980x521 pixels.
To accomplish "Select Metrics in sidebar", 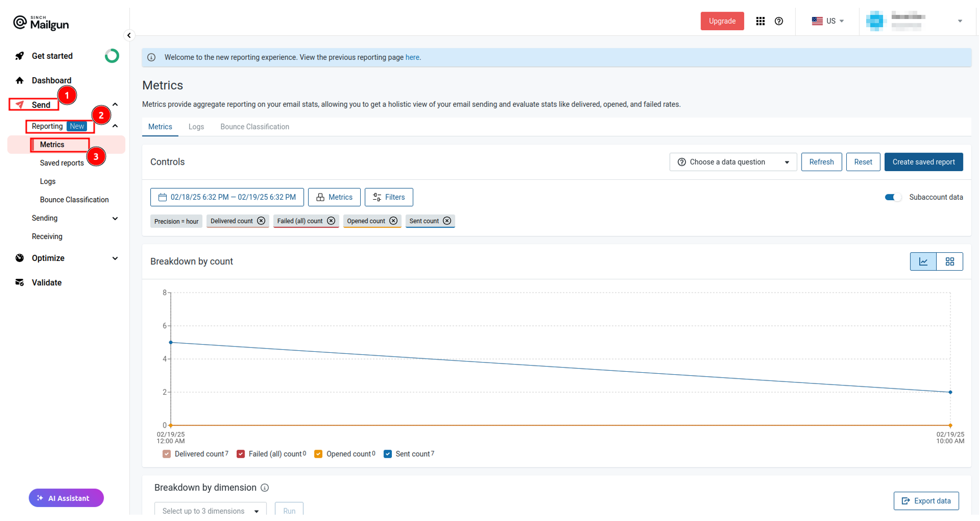I will pos(52,144).
